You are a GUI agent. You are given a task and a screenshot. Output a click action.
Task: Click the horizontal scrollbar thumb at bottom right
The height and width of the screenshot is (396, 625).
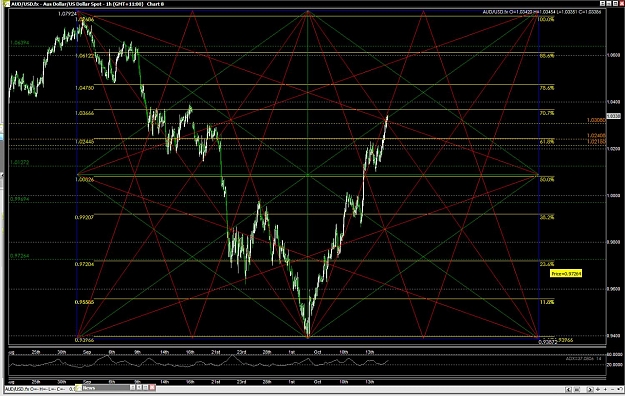577,390
